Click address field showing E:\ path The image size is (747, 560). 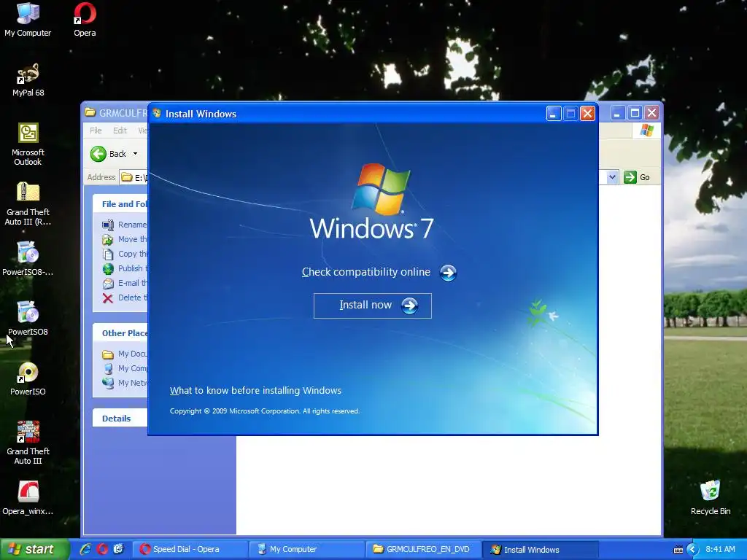click(x=133, y=177)
